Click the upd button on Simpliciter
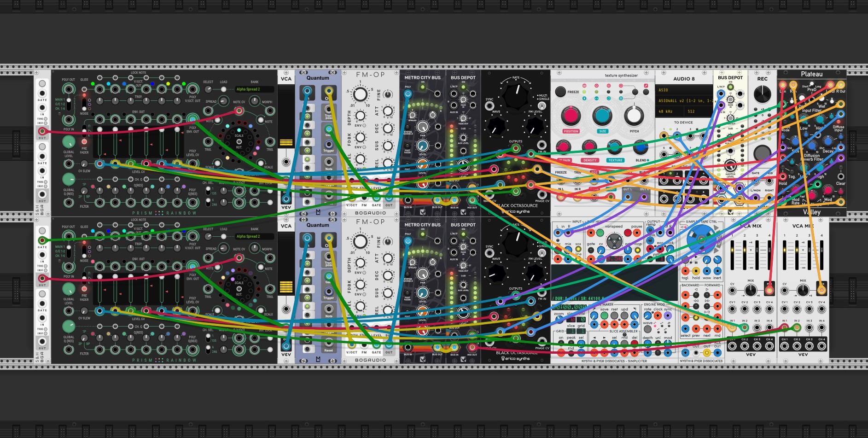Screen dimensions: 868x438 [x=624, y=316]
